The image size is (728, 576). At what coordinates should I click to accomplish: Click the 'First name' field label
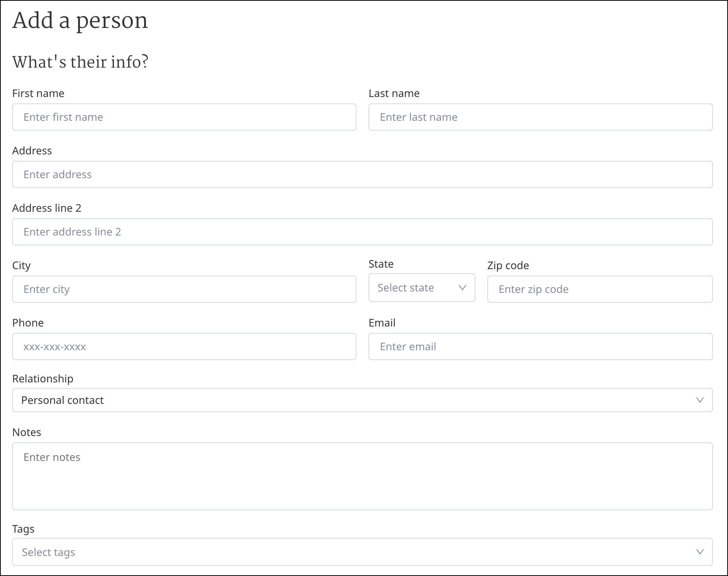tap(38, 93)
